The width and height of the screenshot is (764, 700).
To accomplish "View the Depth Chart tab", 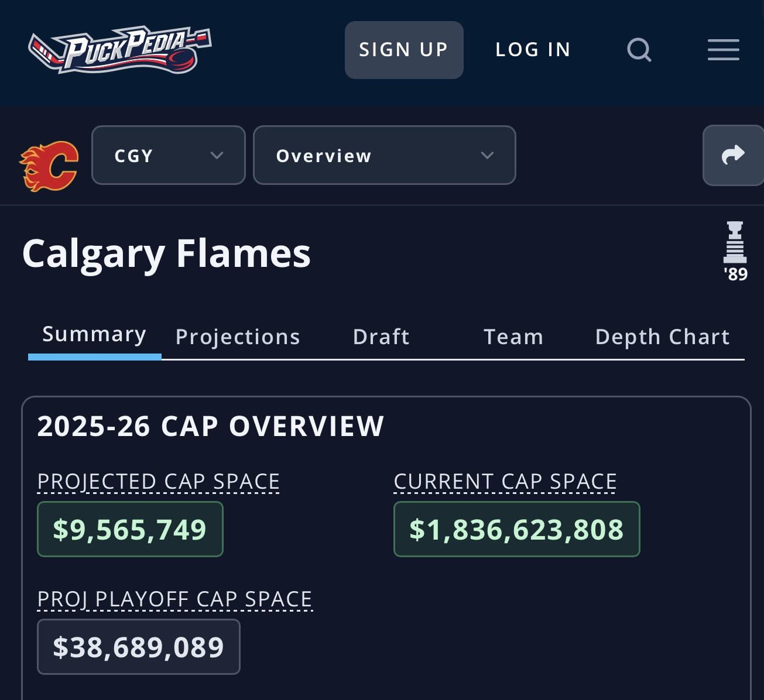I will (x=662, y=337).
